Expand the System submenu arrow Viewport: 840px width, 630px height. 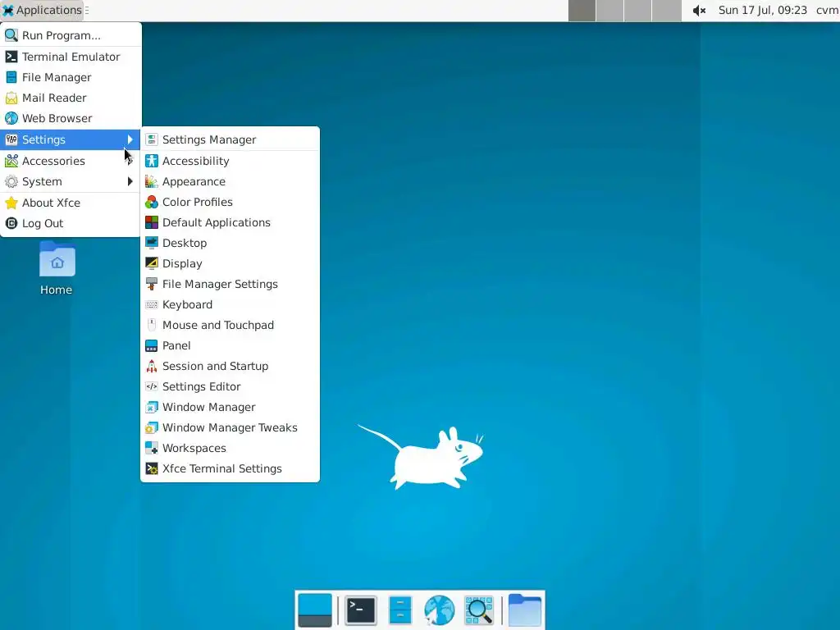[x=130, y=181]
